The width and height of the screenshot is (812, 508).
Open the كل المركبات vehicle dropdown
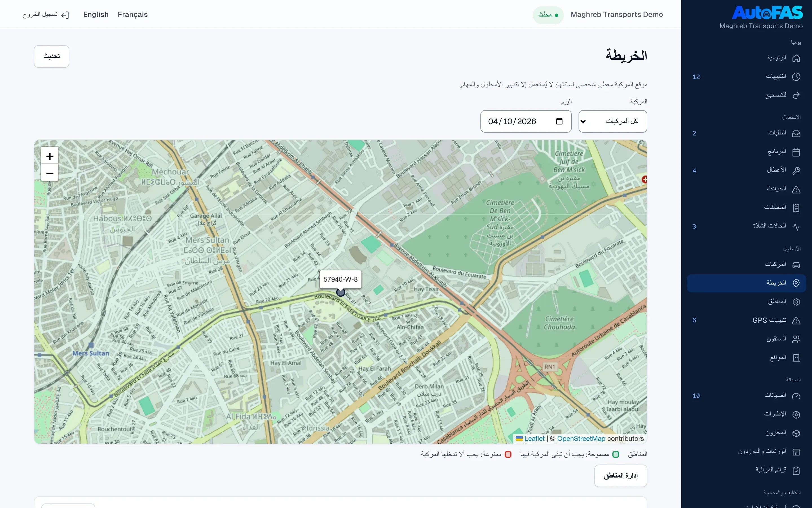[x=613, y=121]
